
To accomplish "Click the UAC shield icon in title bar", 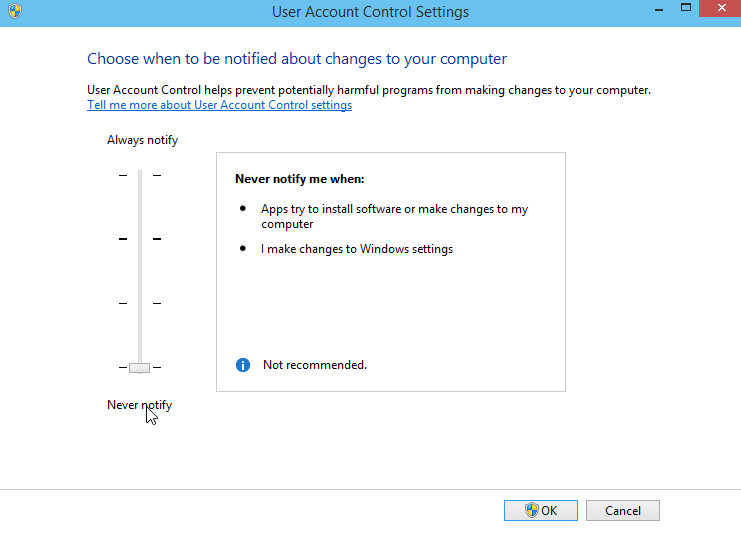I will pos(15,11).
